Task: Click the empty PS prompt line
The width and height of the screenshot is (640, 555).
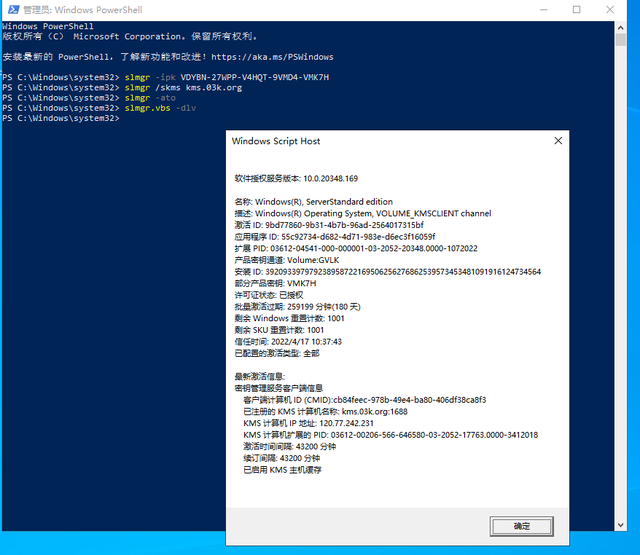Action: 61,118
